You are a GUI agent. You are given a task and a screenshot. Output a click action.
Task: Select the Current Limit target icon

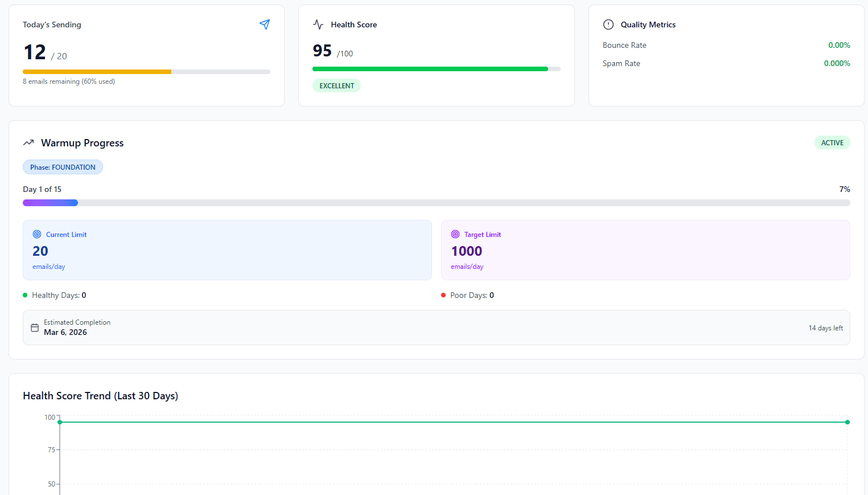[x=37, y=234]
